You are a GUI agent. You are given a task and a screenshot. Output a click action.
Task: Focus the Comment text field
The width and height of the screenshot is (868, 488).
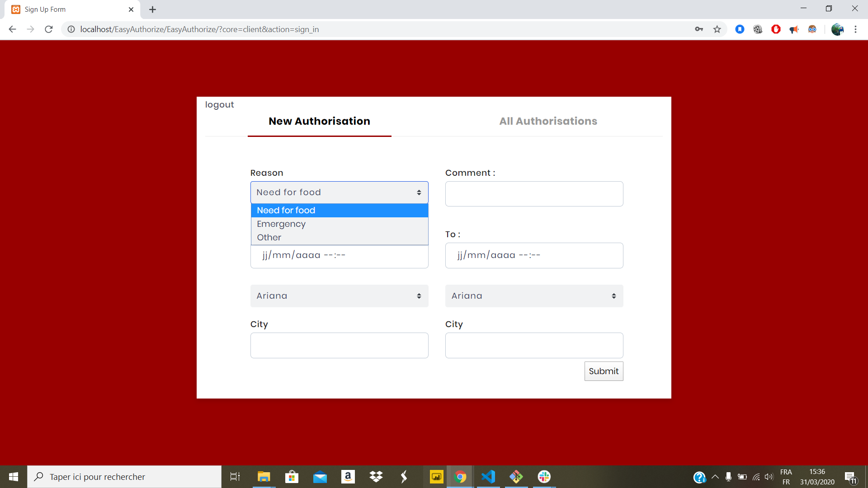[x=534, y=194]
